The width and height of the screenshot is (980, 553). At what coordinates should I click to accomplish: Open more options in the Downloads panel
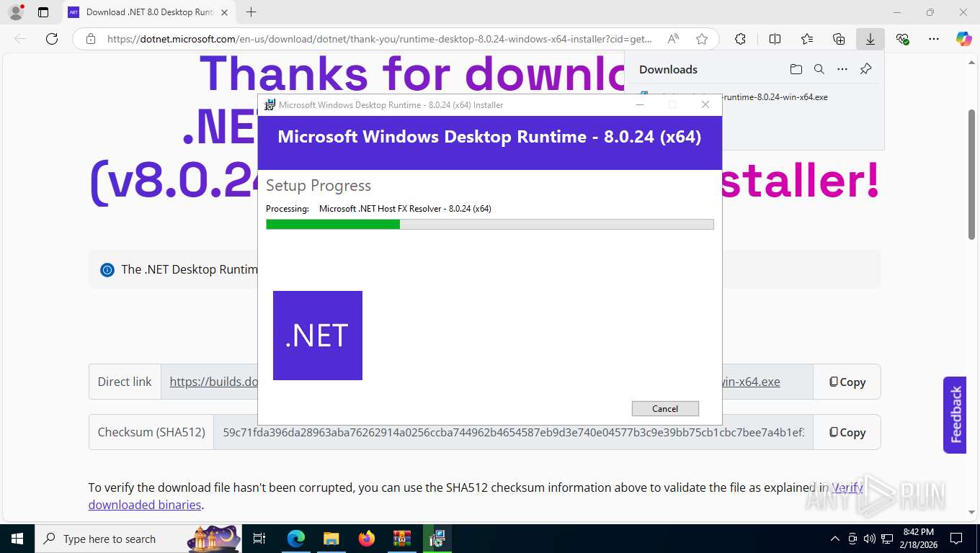842,69
